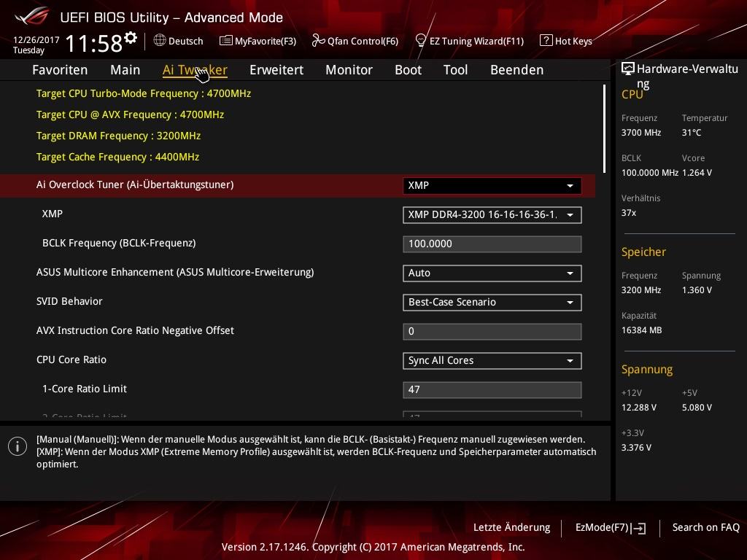Image resolution: width=747 pixels, height=560 pixels.
Task: Click the EZ Tuning lightbulb icon
Action: click(421, 41)
